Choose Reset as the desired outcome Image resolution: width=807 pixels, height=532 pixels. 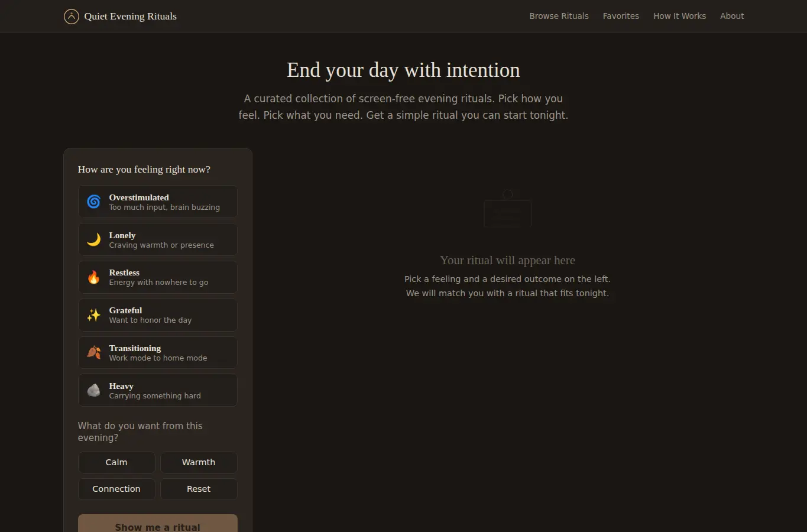coord(199,489)
